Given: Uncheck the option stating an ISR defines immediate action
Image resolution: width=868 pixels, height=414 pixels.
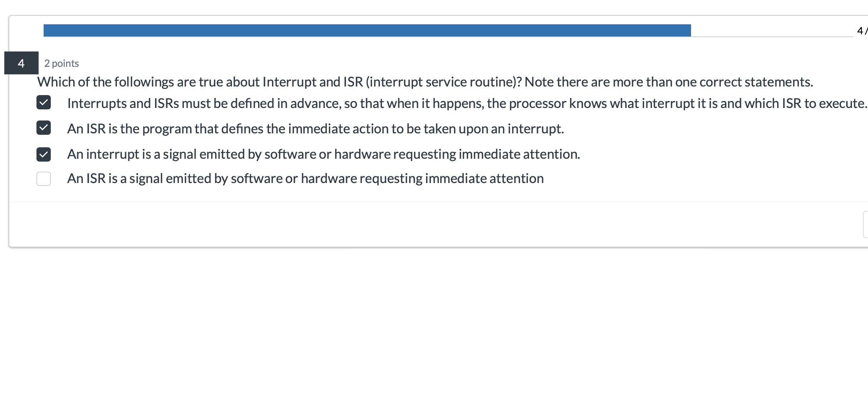Looking at the screenshot, I should pos(44,129).
